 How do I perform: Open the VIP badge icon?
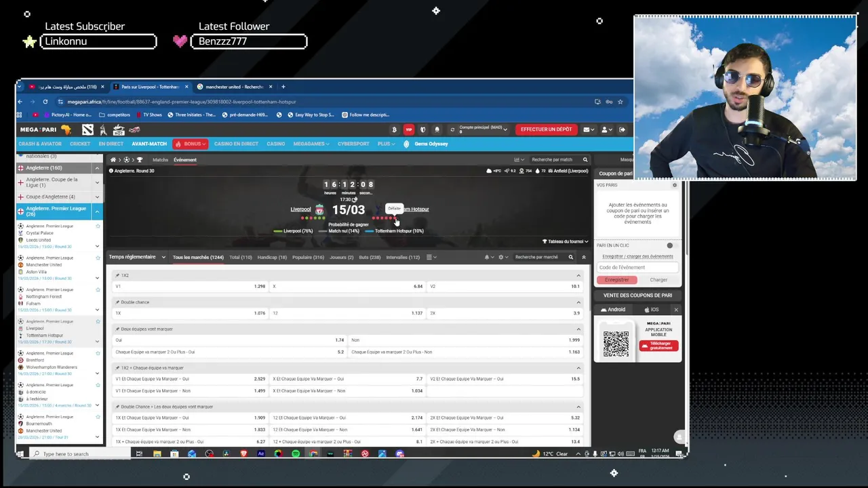[x=408, y=129]
